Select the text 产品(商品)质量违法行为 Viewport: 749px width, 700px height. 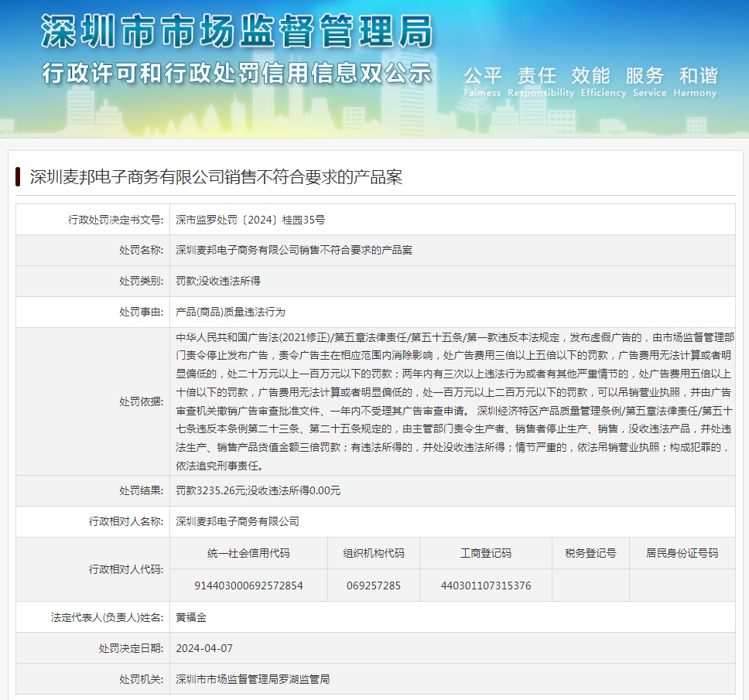231,312
